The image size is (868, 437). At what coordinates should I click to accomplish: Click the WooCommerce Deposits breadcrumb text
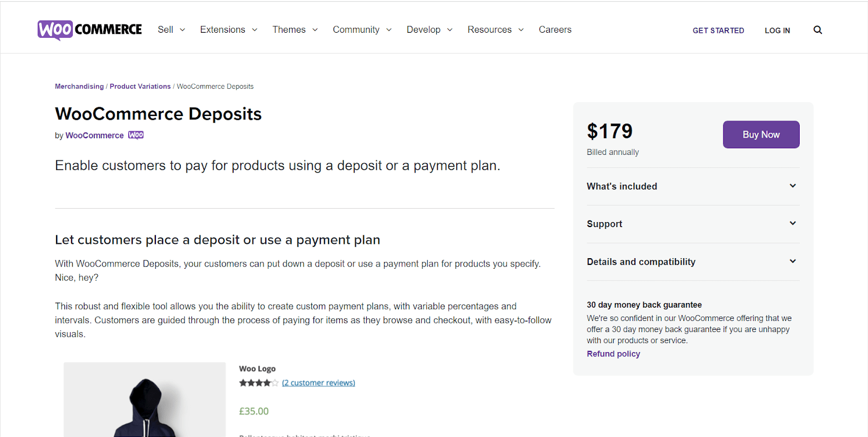215,86
